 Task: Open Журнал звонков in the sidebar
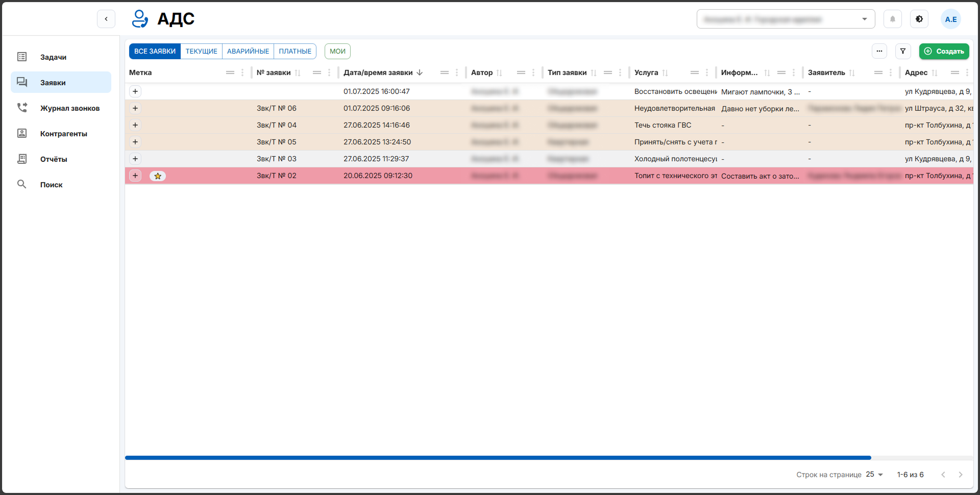pos(69,108)
